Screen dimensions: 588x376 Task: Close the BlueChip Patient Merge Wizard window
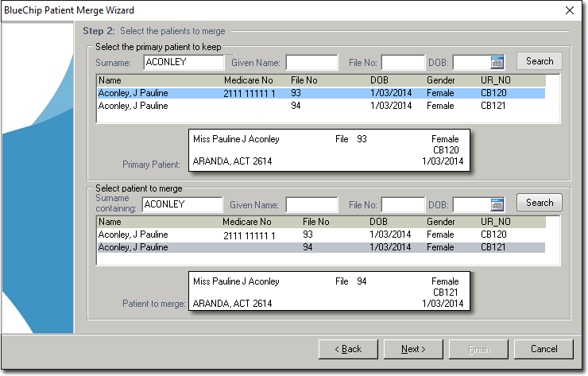[x=569, y=10]
